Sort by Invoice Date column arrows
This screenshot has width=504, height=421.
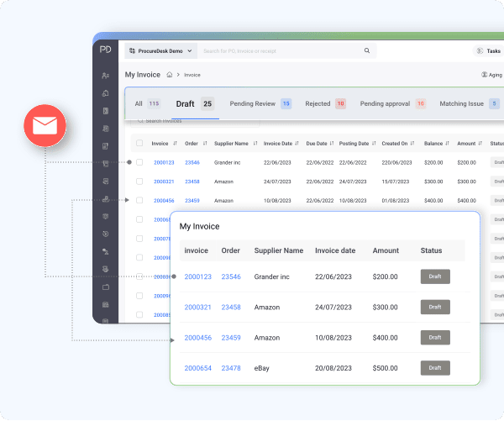[295, 143]
